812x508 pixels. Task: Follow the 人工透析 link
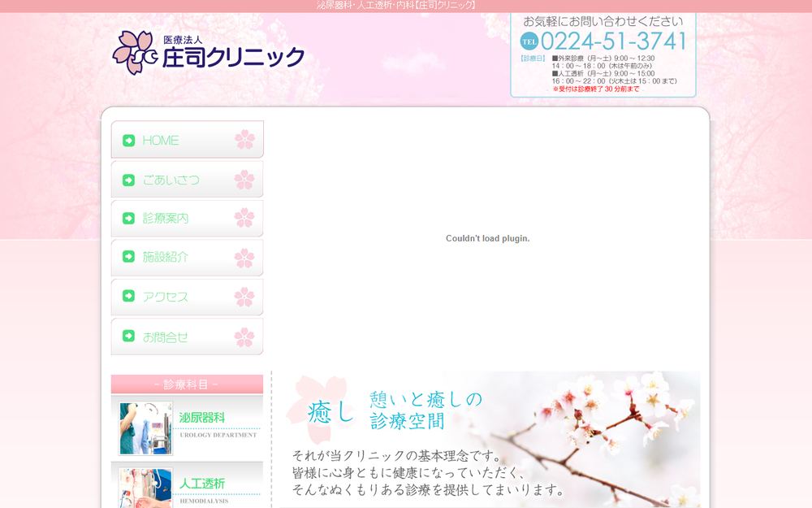coord(202,484)
